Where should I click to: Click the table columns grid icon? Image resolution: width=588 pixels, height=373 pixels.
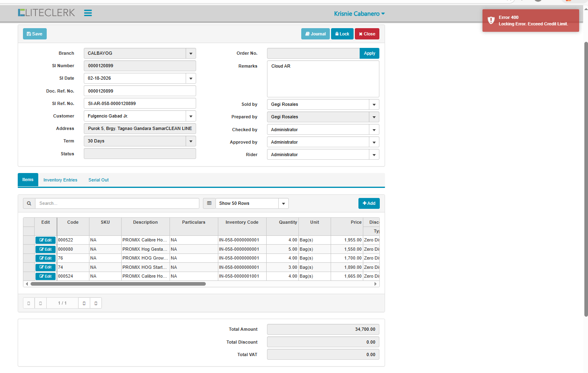[x=209, y=204]
